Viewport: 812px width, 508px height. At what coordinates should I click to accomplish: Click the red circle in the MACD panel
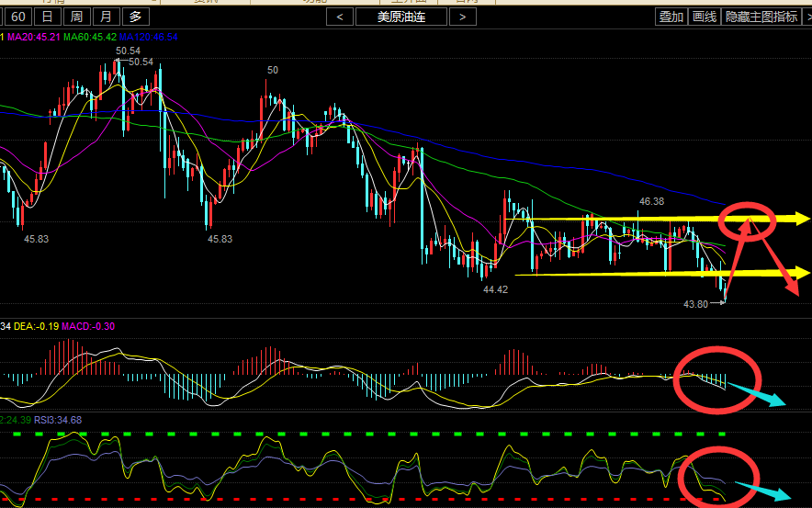pos(717,377)
